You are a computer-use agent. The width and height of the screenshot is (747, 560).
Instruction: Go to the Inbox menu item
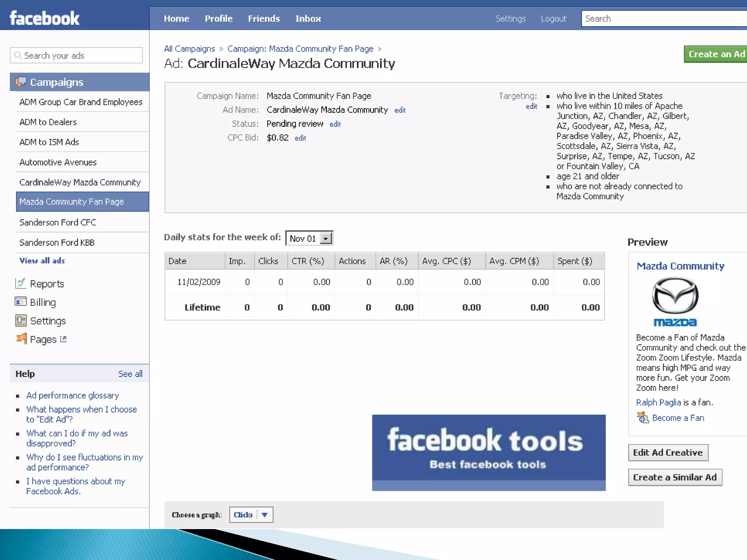point(308,19)
